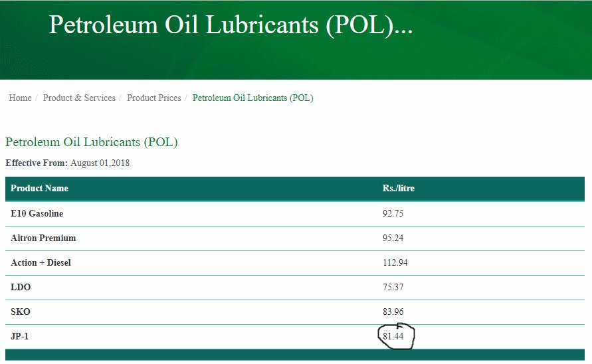592x364 pixels.
Task: Select the Action + Diesel product name
Action: click(41, 262)
